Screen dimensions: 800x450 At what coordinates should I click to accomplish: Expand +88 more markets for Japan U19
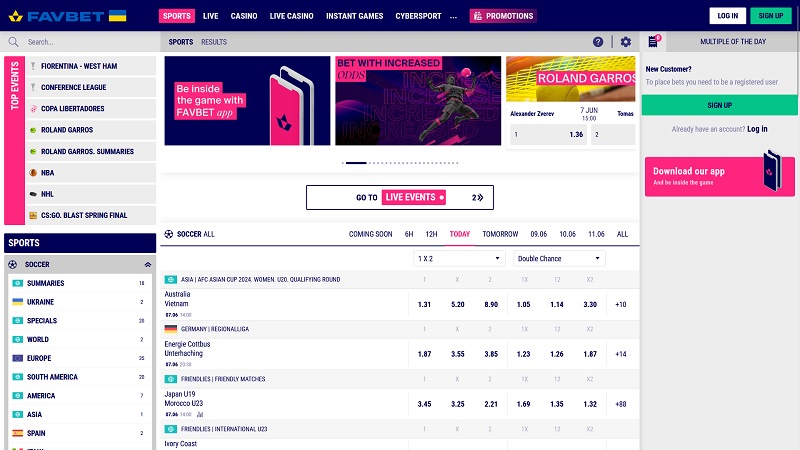pyautogui.click(x=620, y=404)
